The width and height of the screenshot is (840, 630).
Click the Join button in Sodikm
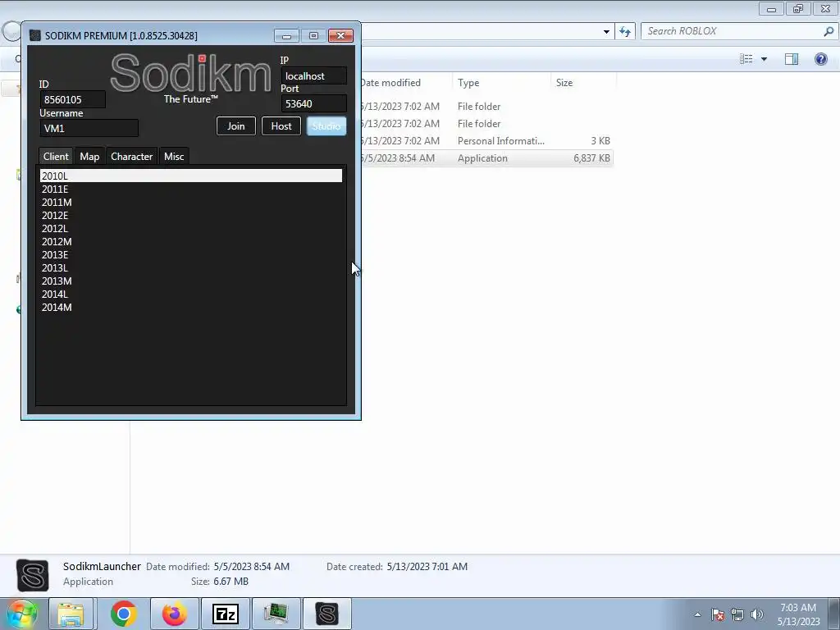point(235,126)
